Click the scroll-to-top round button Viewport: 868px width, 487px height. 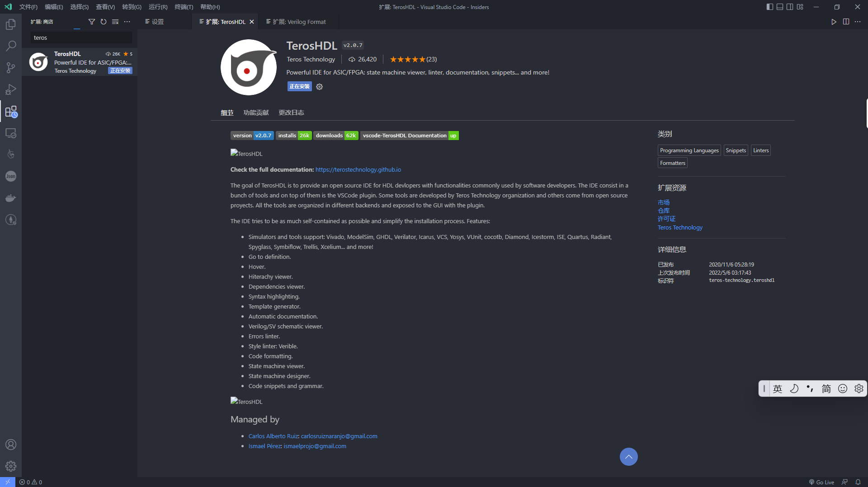click(x=629, y=457)
